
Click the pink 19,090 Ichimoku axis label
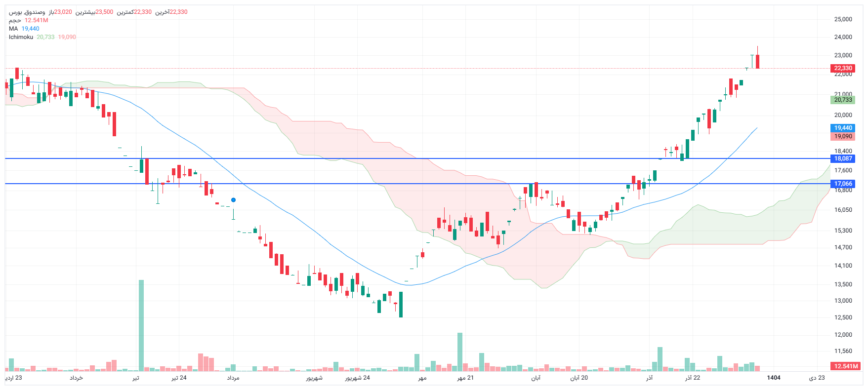[x=843, y=136]
